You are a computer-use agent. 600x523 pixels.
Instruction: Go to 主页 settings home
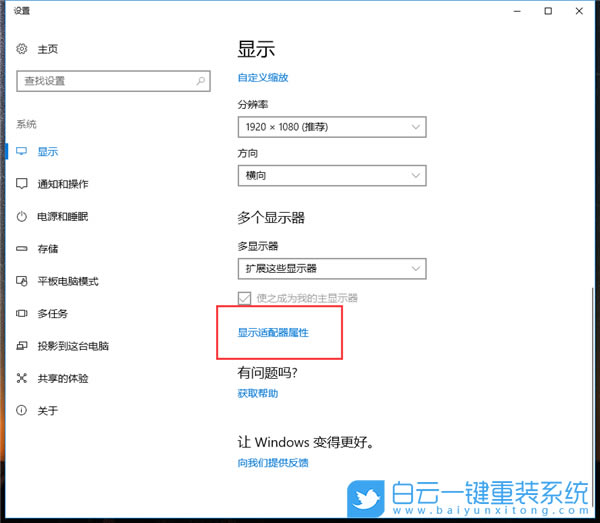(x=48, y=49)
